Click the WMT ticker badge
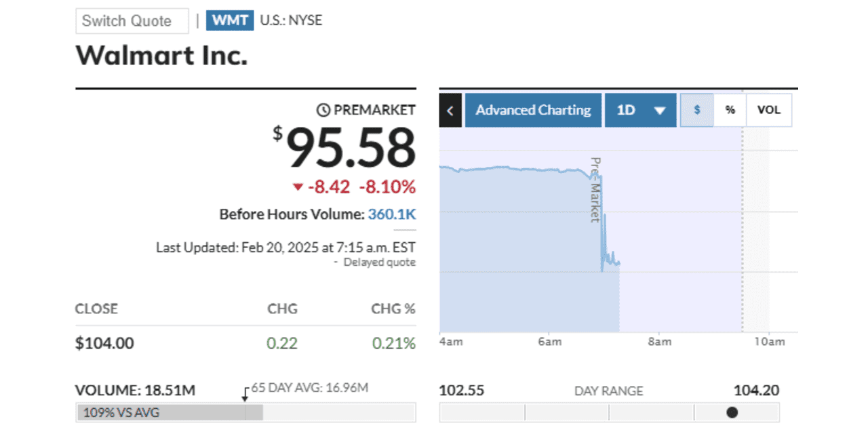The width and height of the screenshot is (868, 434). 230,20
